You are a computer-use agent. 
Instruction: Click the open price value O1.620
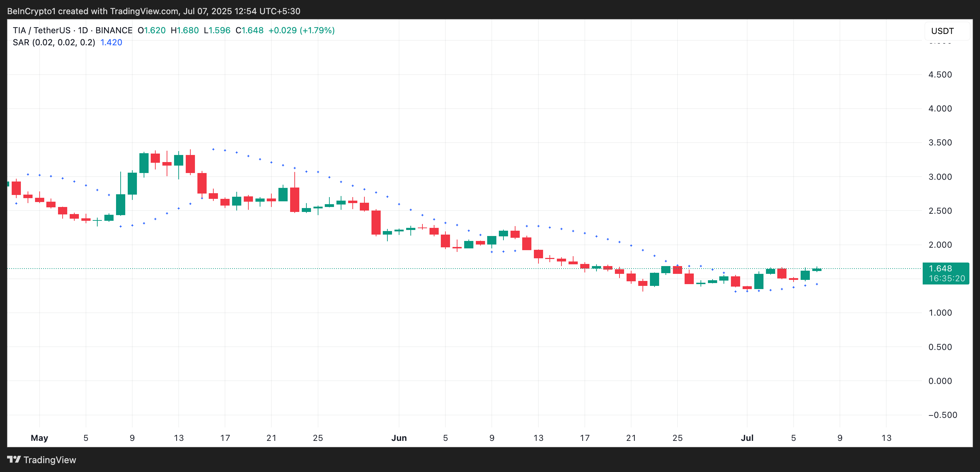151,30
